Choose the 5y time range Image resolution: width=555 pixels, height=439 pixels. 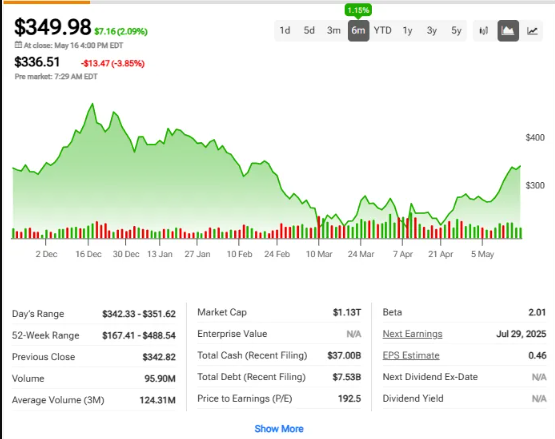point(456,31)
